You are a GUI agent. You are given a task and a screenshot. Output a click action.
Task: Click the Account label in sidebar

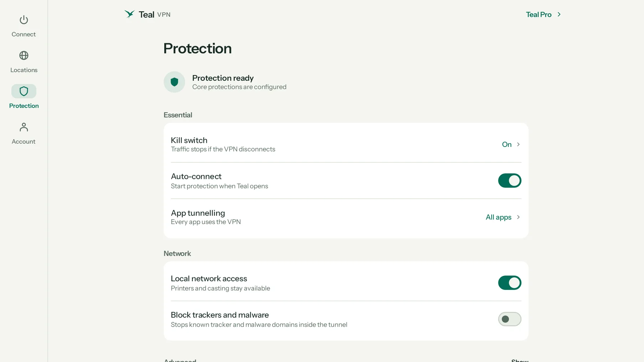pyautogui.click(x=24, y=142)
